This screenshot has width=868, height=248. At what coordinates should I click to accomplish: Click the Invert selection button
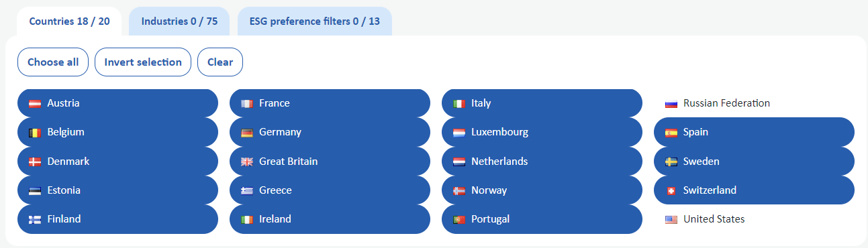tap(143, 62)
